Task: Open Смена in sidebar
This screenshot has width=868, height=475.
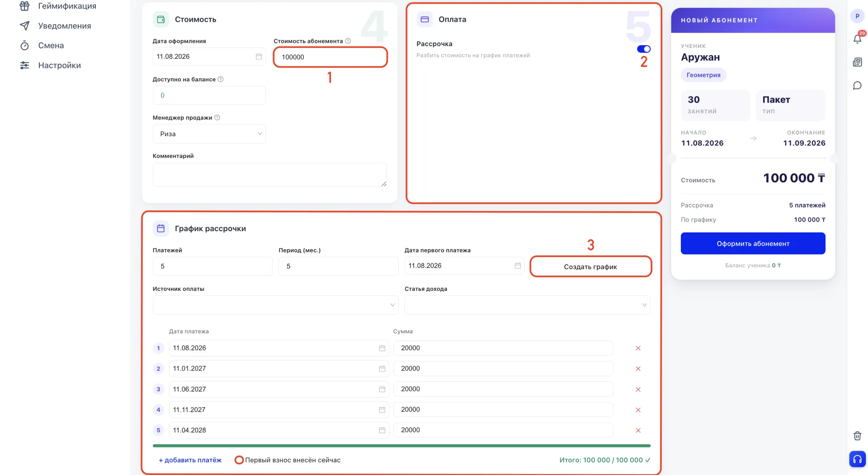Action: (x=51, y=45)
